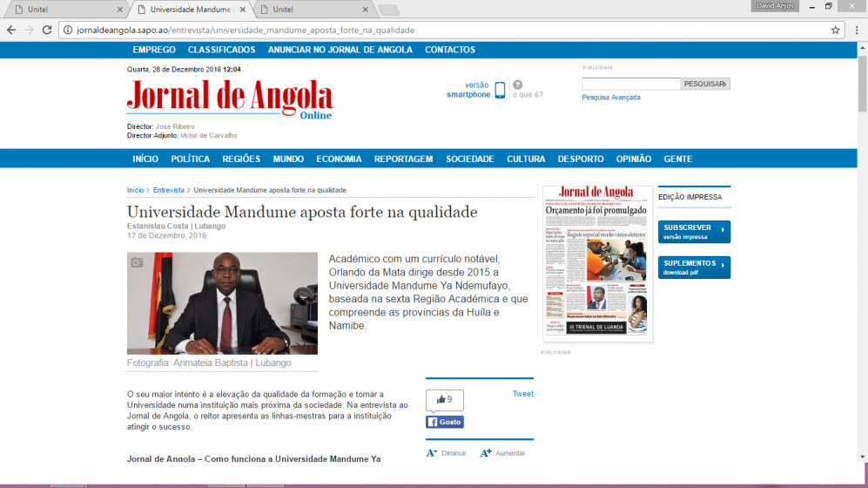Click the versão smartphone link
This screenshot has height=488, width=868.
click(x=468, y=90)
